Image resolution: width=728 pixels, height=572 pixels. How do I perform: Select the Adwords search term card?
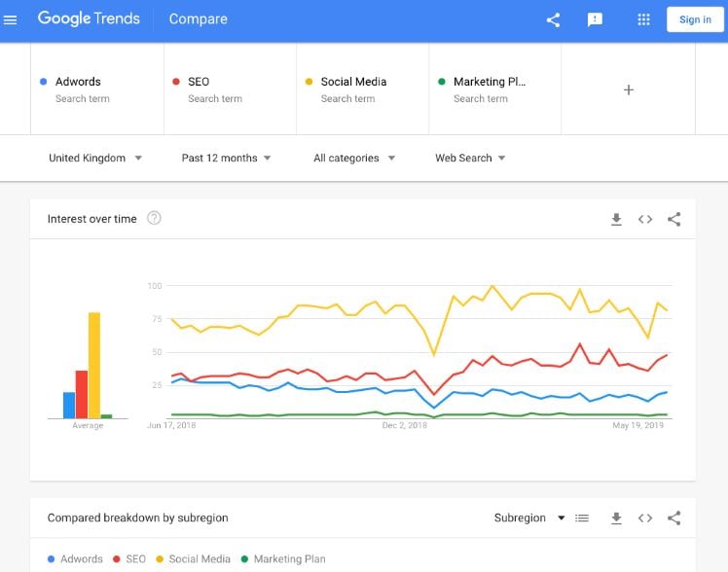click(x=97, y=89)
